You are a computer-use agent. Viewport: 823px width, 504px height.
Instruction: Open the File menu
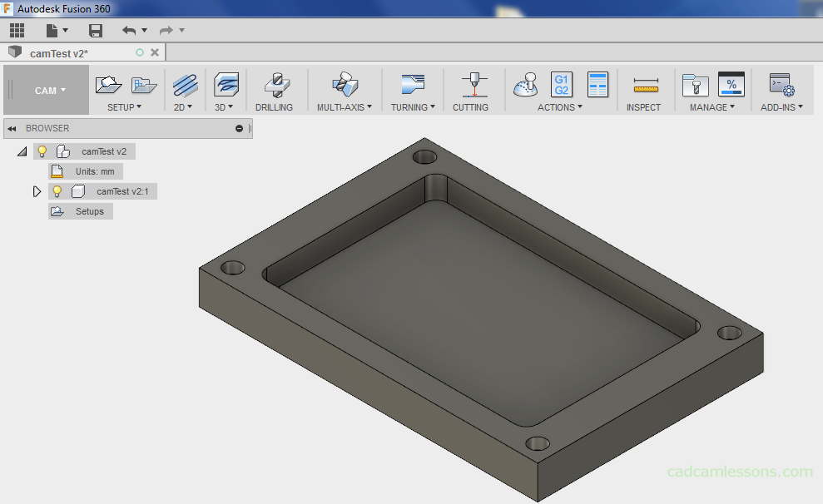tap(53, 30)
